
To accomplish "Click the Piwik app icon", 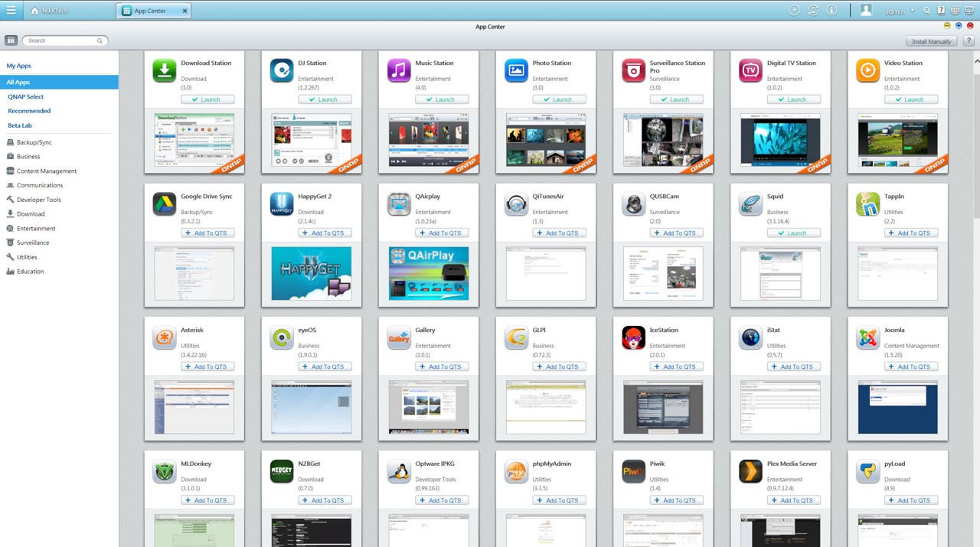I will pos(633,471).
